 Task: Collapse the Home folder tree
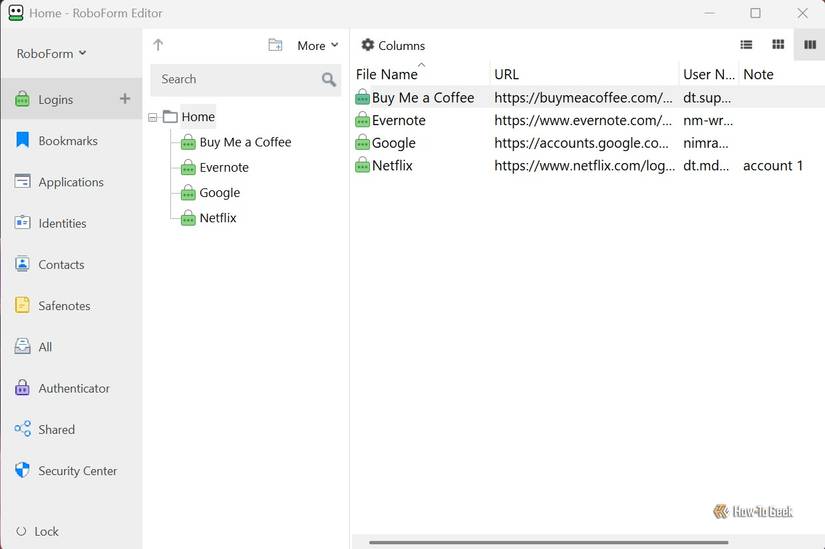point(153,117)
